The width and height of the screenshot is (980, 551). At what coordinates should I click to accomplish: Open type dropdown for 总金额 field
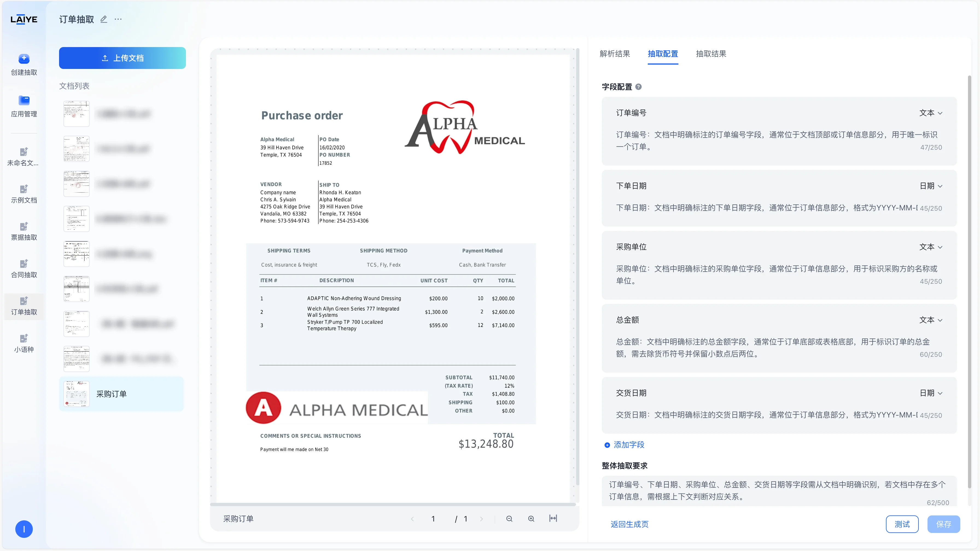pyautogui.click(x=931, y=320)
